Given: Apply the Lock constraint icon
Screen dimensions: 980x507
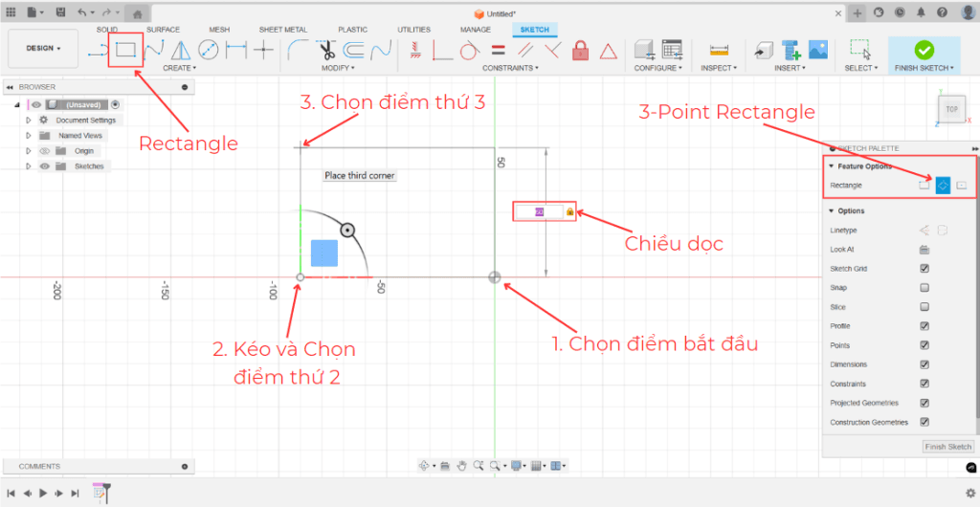Looking at the screenshot, I should pyautogui.click(x=580, y=50).
